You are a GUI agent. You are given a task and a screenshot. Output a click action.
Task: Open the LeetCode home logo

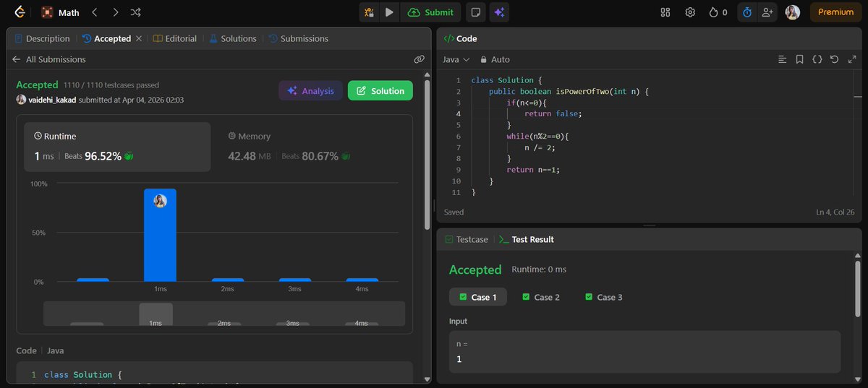pyautogui.click(x=20, y=12)
